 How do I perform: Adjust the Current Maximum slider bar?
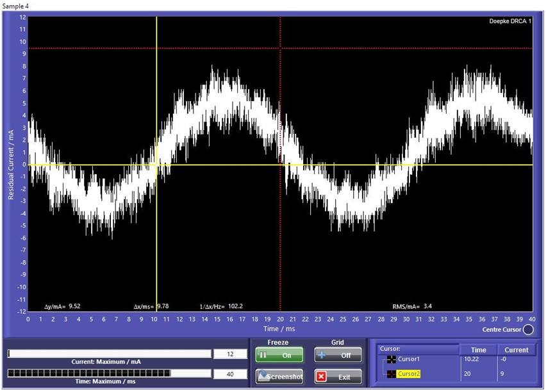109,354
